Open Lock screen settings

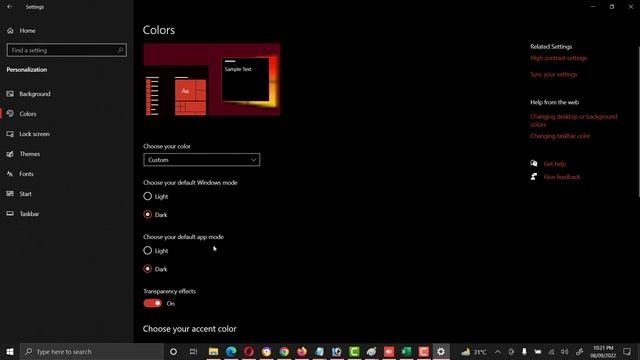coord(28,134)
